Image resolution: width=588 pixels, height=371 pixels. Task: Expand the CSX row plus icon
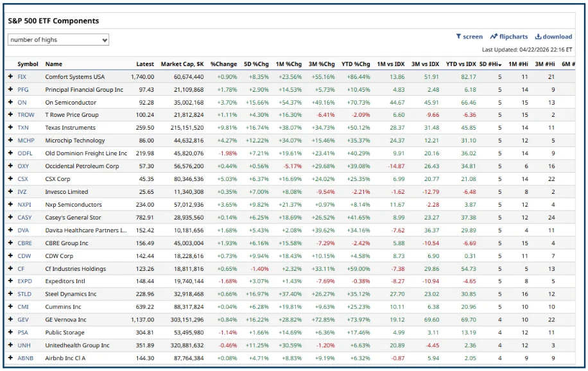(x=10, y=179)
